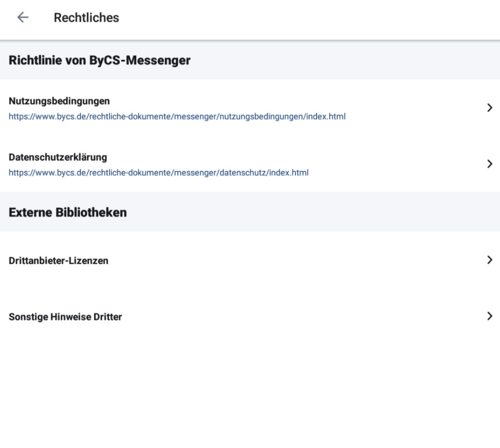
Task: Follow the nutzungsbedingungen/index.html URL
Action: coord(177,117)
